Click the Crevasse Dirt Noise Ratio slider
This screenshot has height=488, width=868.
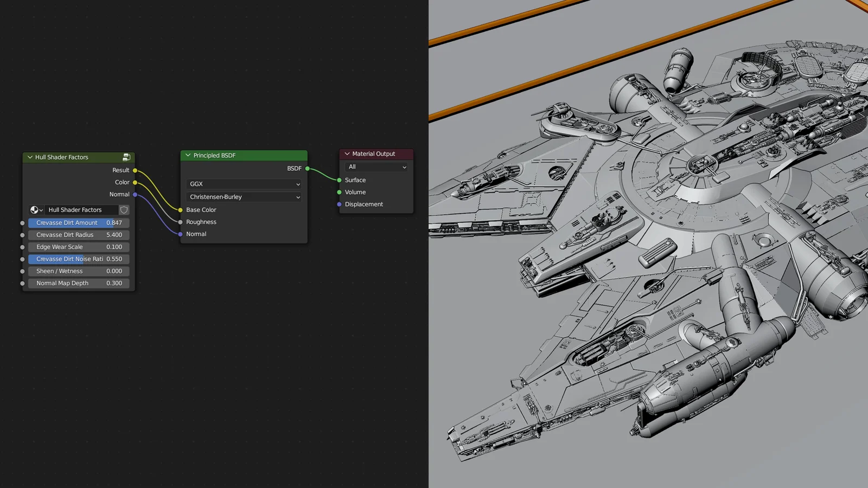click(x=78, y=259)
